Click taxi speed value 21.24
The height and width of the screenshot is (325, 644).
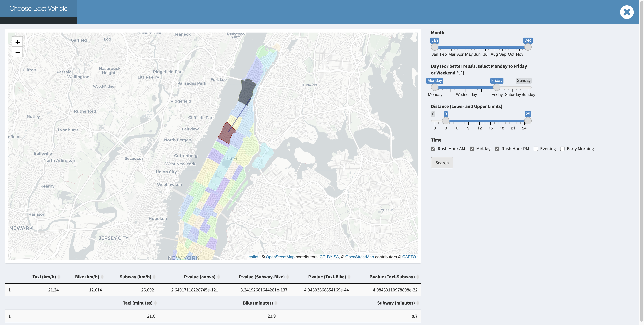[53, 290]
